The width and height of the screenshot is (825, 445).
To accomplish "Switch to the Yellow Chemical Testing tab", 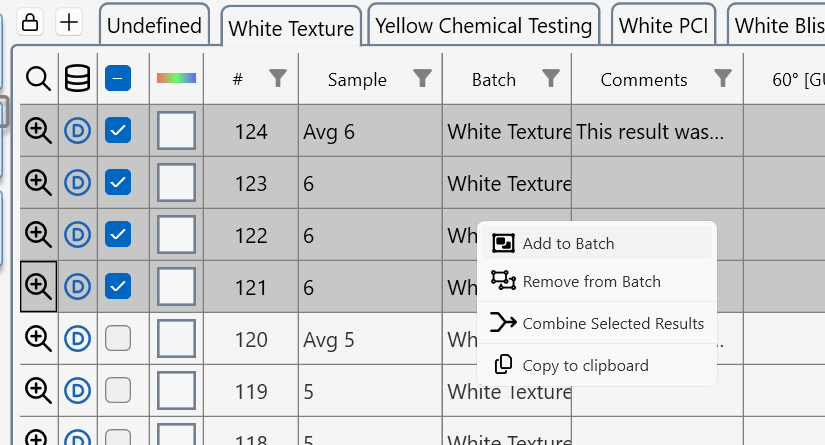I will pyautogui.click(x=484, y=26).
